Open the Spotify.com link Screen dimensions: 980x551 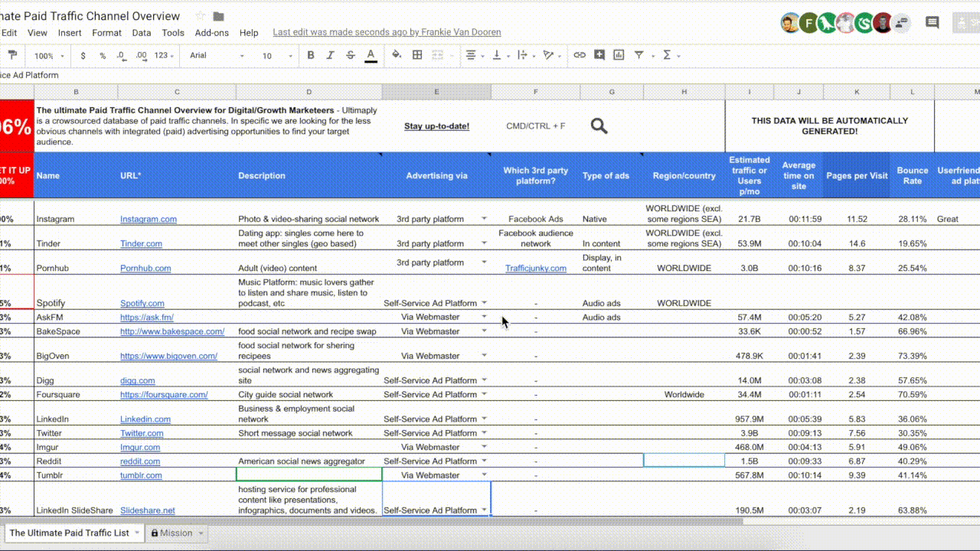(142, 303)
